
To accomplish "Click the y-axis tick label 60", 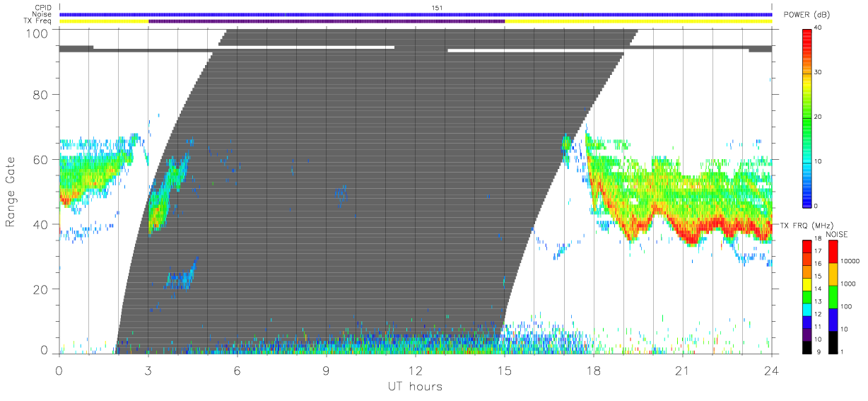I will (40, 160).
